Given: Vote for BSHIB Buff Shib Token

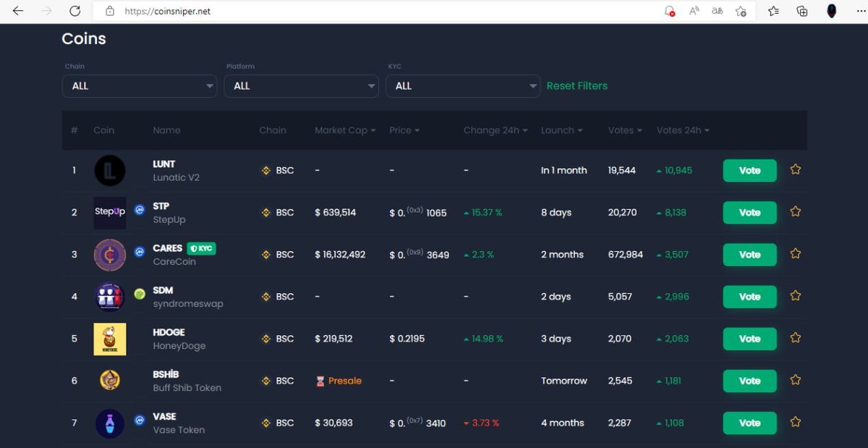Looking at the screenshot, I should coord(749,381).
